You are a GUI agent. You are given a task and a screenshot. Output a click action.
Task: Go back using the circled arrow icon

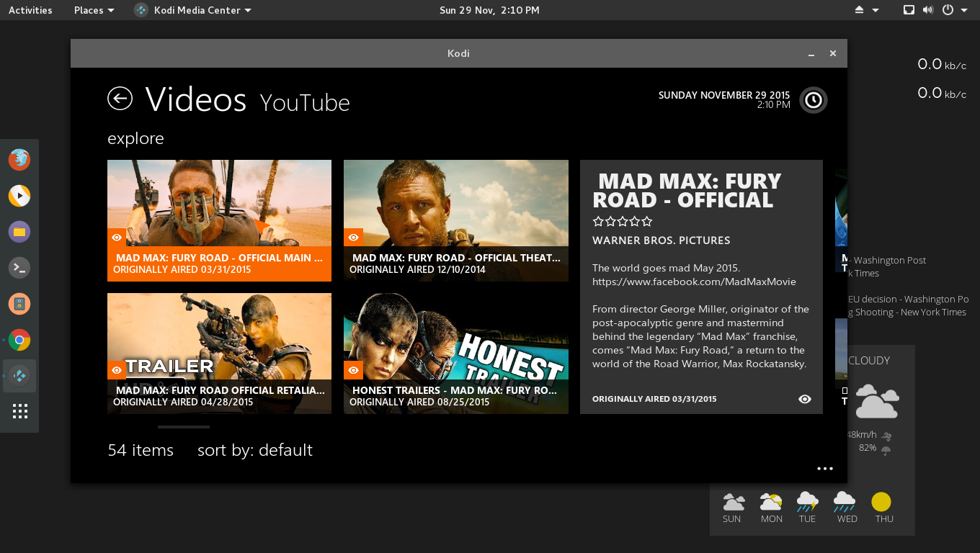[120, 99]
